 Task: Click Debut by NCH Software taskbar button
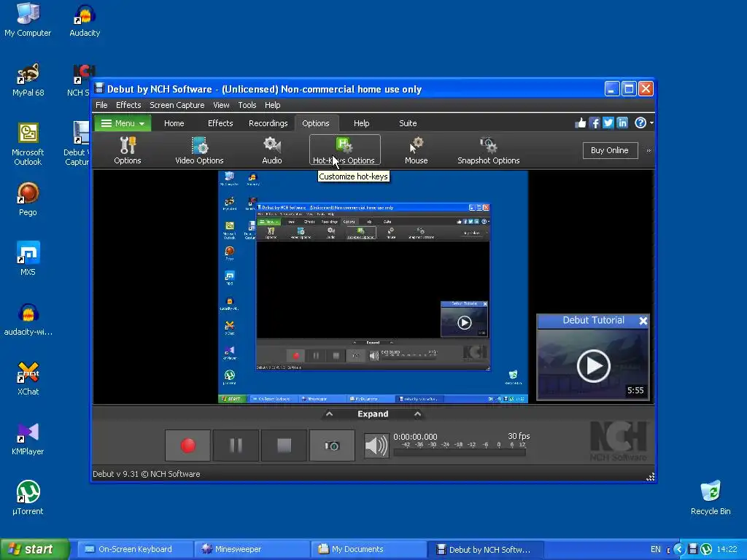pyautogui.click(x=485, y=550)
